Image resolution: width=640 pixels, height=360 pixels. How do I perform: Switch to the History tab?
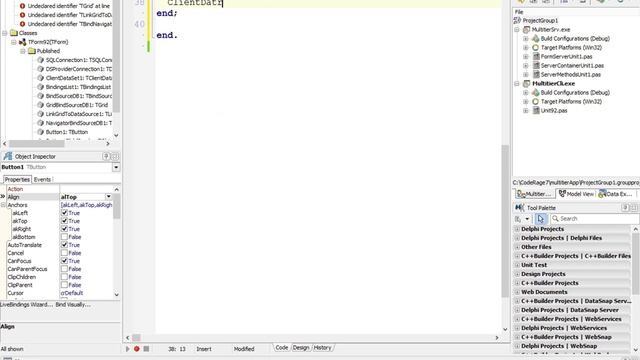[322, 348]
